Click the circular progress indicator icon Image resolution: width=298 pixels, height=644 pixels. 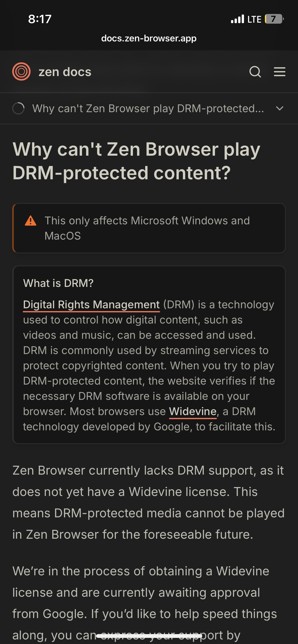(x=19, y=108)
